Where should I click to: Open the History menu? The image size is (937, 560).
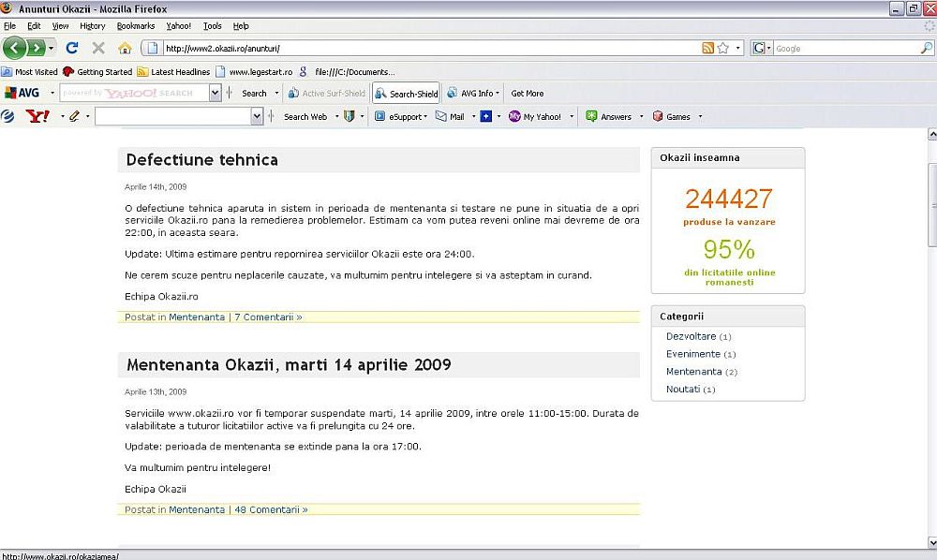(92, 26)
